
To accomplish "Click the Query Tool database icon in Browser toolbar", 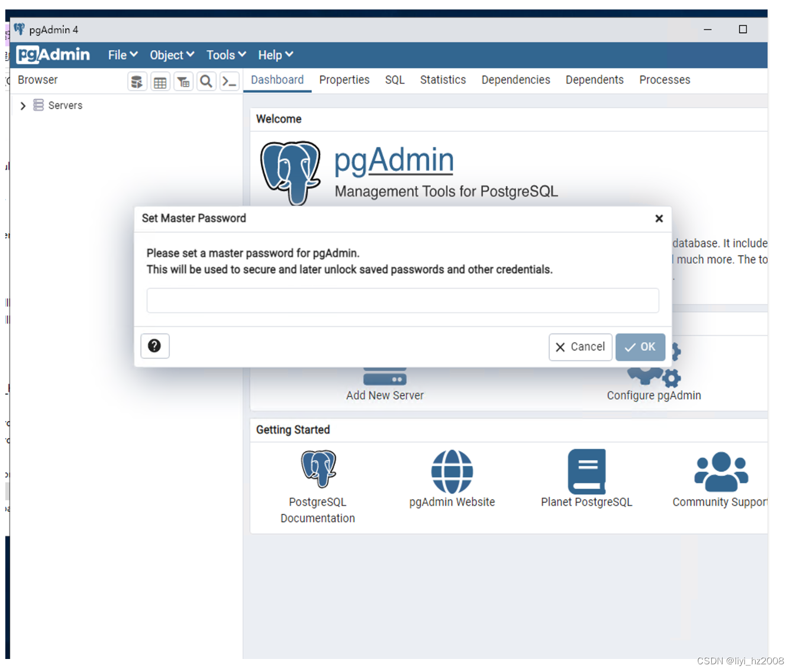I will point(137,82).
